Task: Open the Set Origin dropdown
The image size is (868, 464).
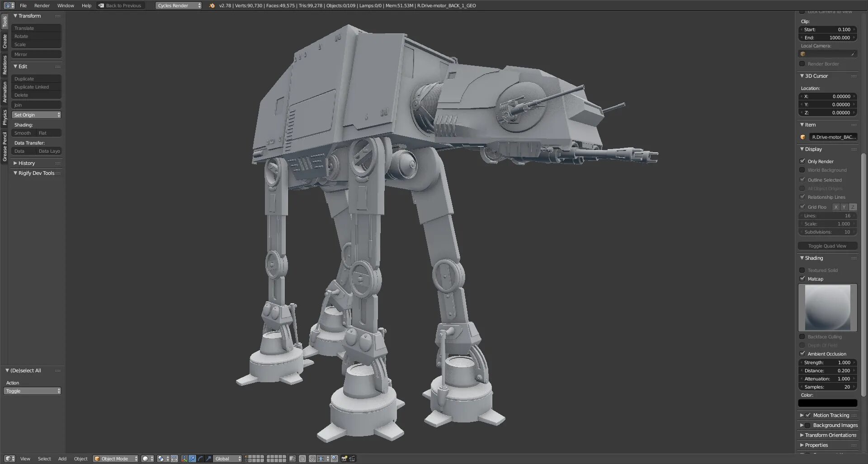Action: [x=36, y=115]
